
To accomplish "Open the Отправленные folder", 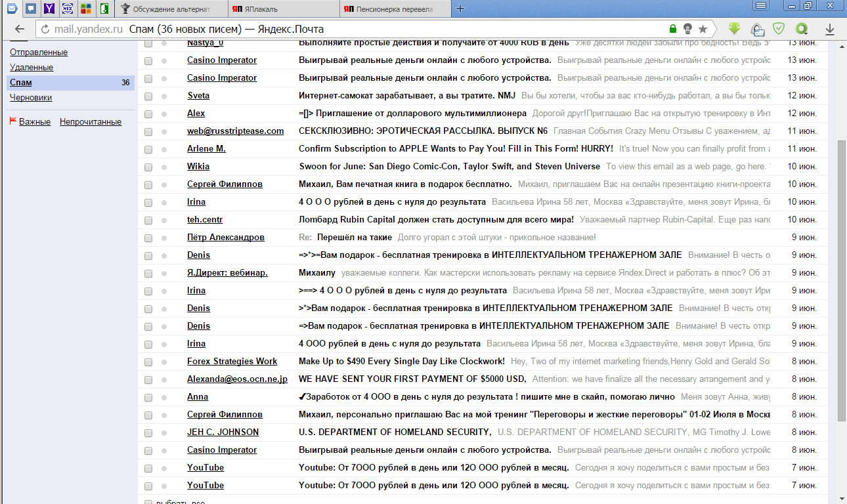I will 39,52.
